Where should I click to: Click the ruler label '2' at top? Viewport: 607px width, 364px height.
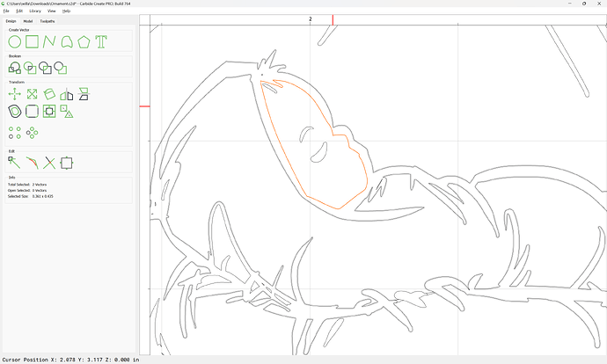point(310,19)
